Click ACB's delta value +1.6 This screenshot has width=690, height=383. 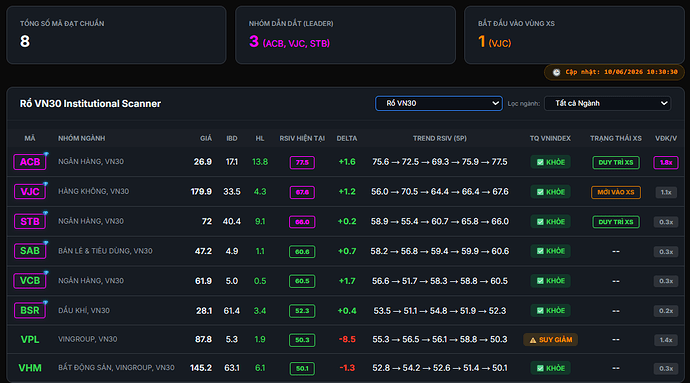347,162
